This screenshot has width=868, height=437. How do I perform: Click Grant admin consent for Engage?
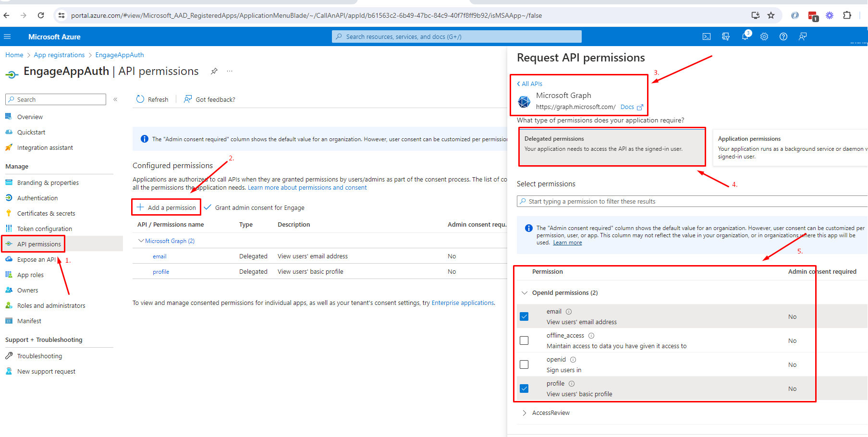pyautogui.click(x=254, y=207)
